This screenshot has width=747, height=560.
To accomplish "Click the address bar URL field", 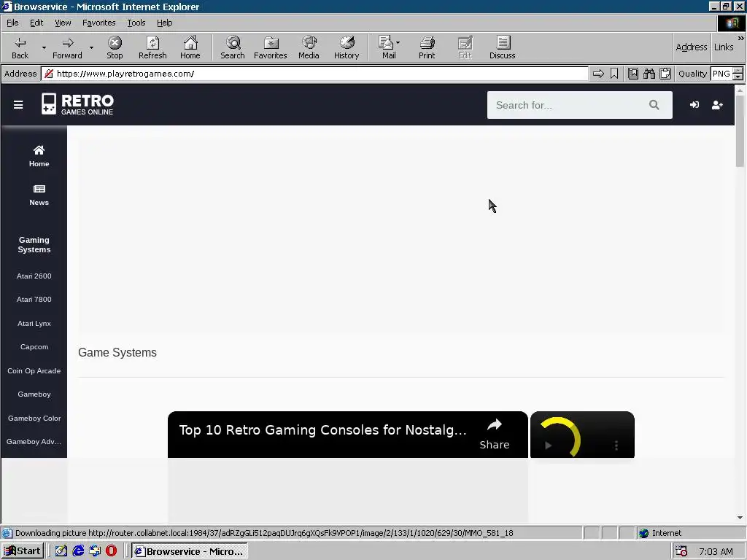I will tap(314, 74).
